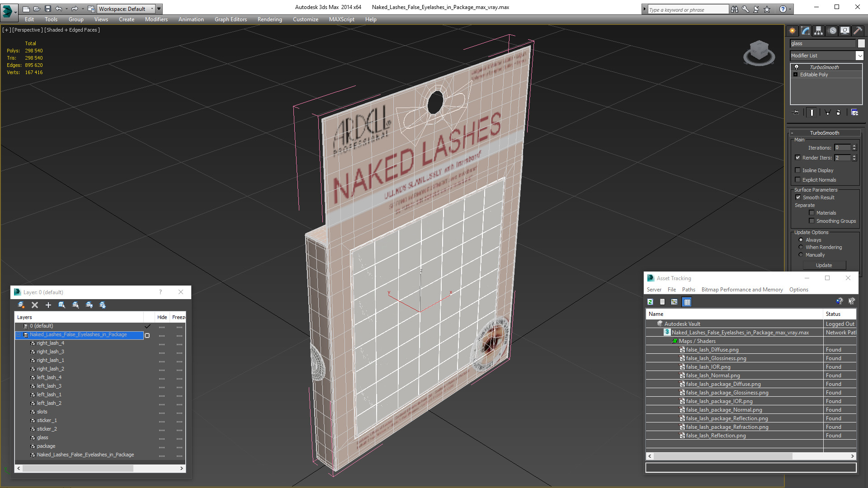Enable Separate by Smoothing Groups checkbox
The height and width of the screenshot is (488, 868).
point(811,221)
